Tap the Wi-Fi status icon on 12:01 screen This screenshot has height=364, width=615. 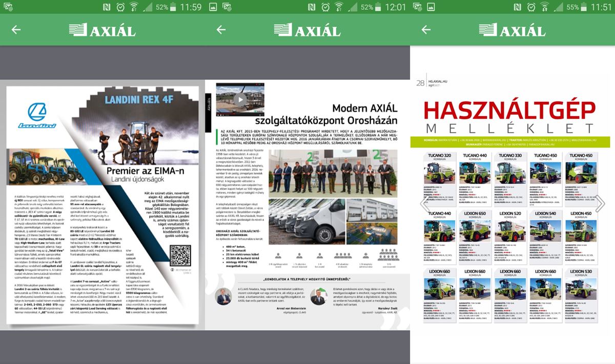coord(338,8)
